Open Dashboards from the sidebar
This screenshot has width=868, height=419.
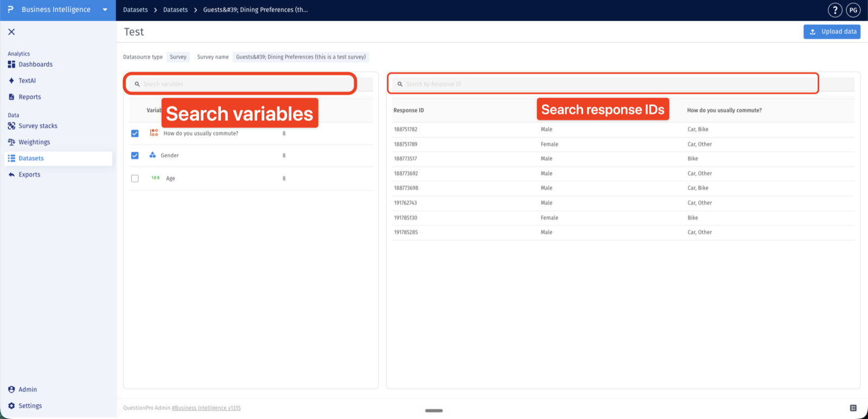[x=36, y=64]
